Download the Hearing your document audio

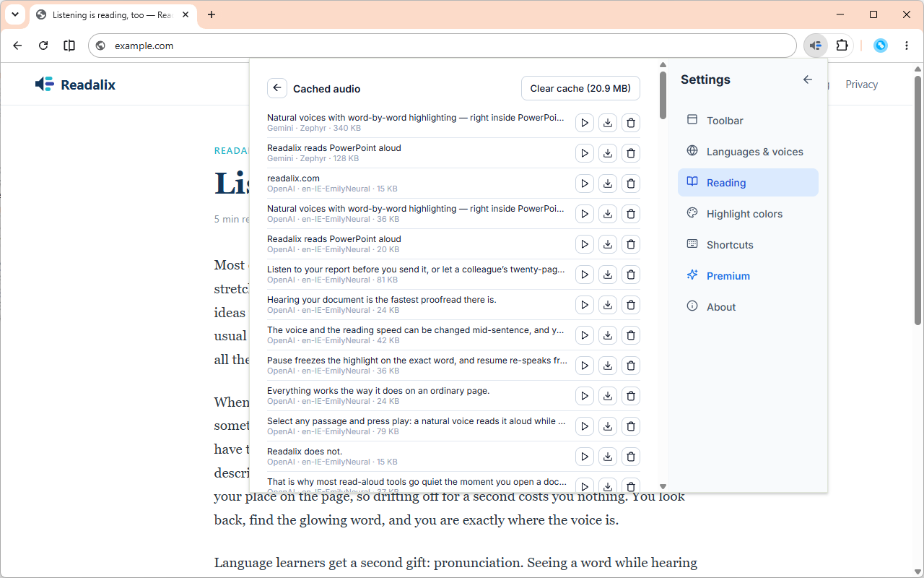608,305
